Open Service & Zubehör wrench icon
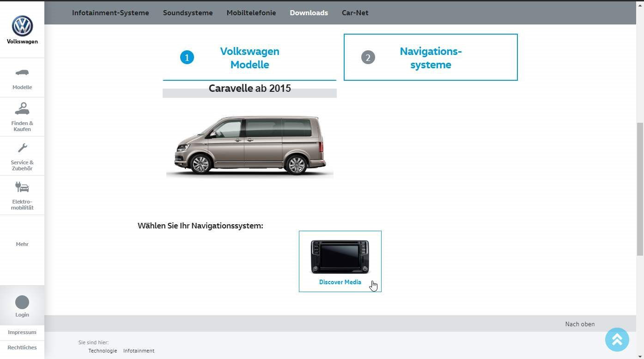Viewport: 644px width, 359px height. pyautogui.click(x=22, y=148)
